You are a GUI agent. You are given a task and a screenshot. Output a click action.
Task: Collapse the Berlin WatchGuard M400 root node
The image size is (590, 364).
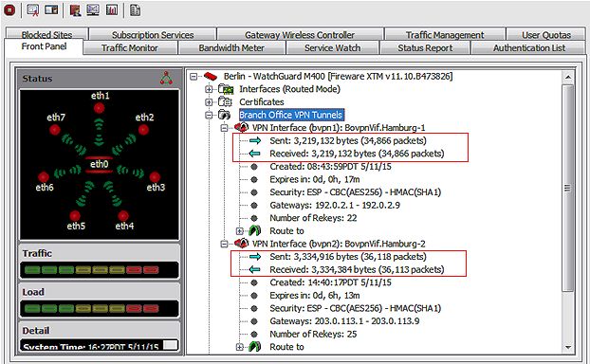pos(194,77)
